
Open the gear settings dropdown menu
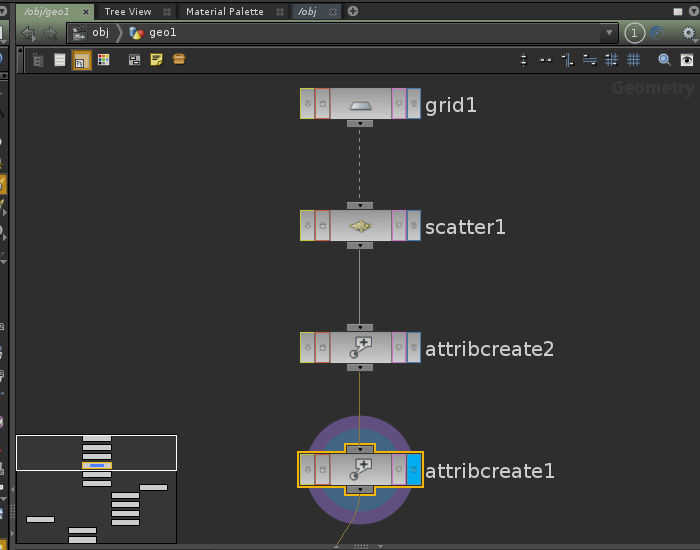(688, 33)
